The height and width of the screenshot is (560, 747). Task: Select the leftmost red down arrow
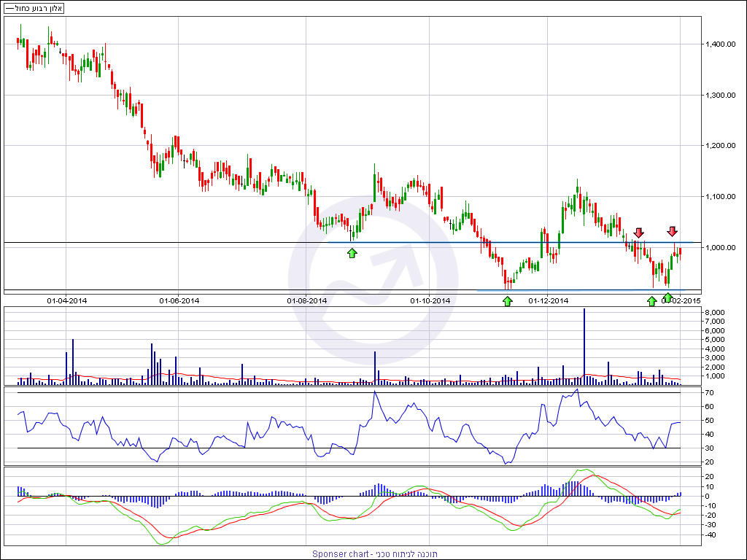639,233
